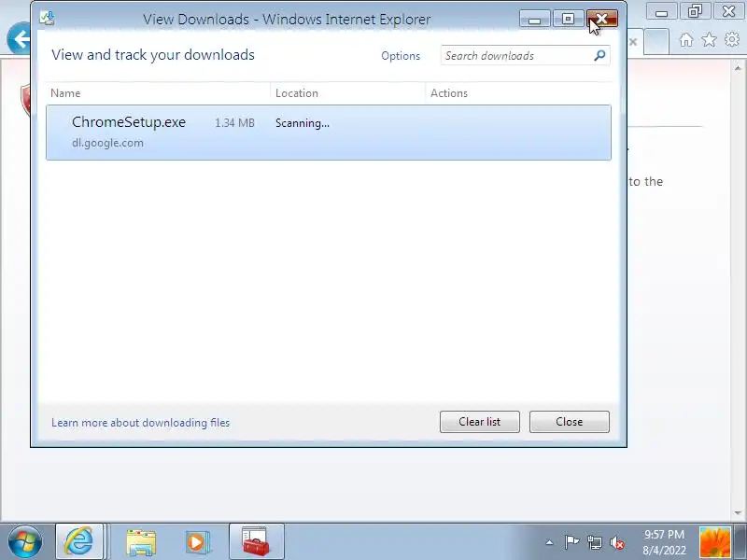Click the search magnifier icon in downloads

pos(599,56)
